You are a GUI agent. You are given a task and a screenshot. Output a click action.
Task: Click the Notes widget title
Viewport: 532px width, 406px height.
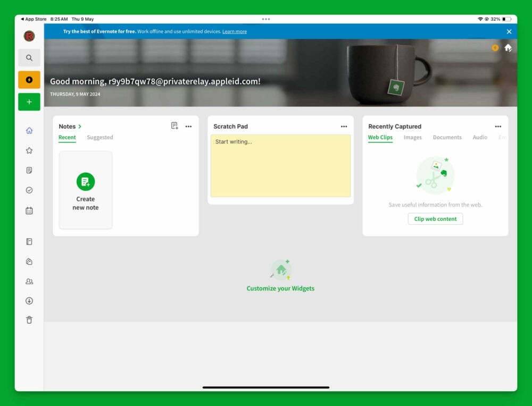67,126
